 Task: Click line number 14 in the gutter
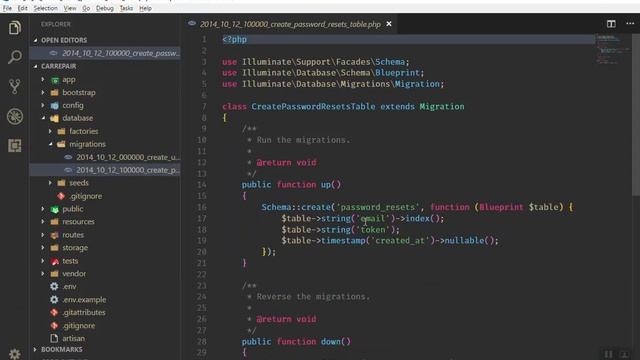pos(202,184)
